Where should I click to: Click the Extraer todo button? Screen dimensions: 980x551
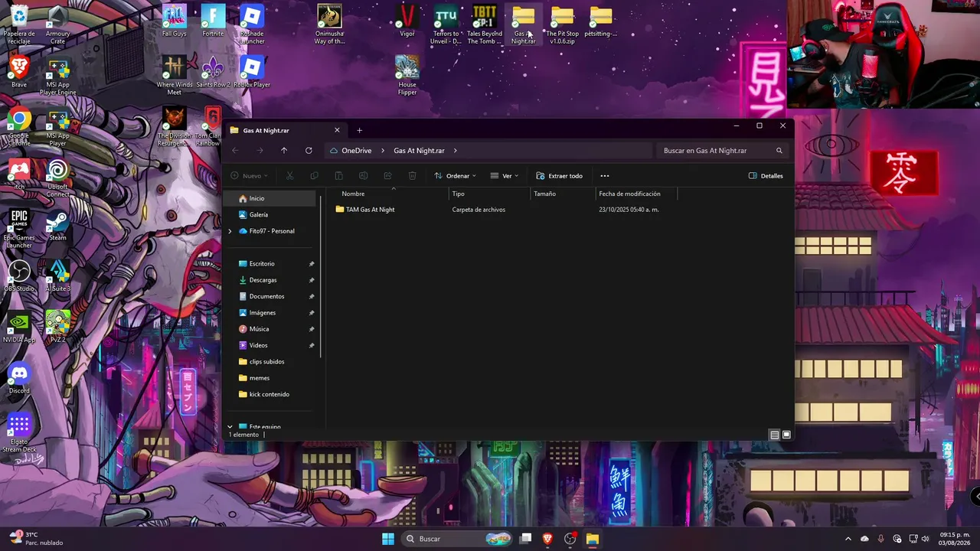coord(559,176)
